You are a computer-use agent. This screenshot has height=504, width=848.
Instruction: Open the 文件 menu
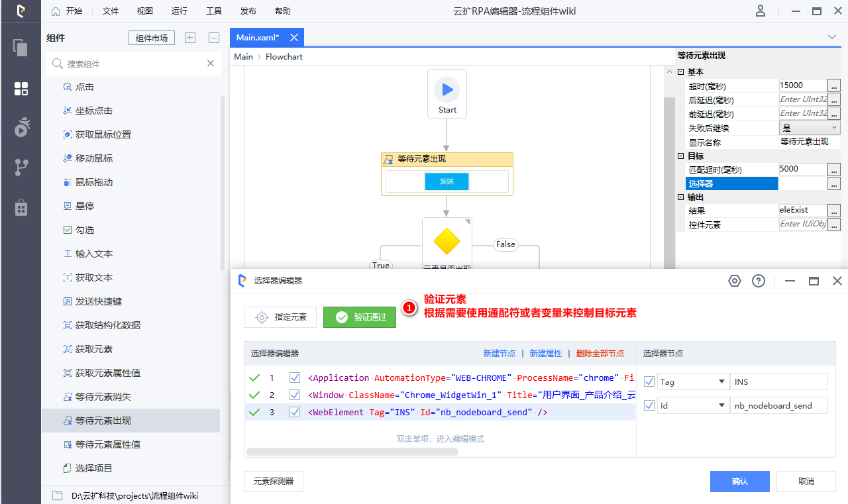pos(111,11)
